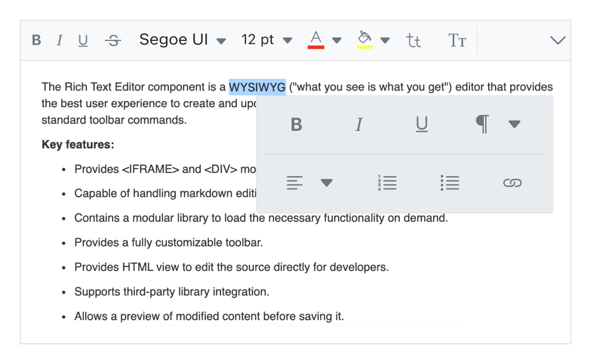Open background color dropdown arrow
The image size is (591, 364).
pos(385,40)
